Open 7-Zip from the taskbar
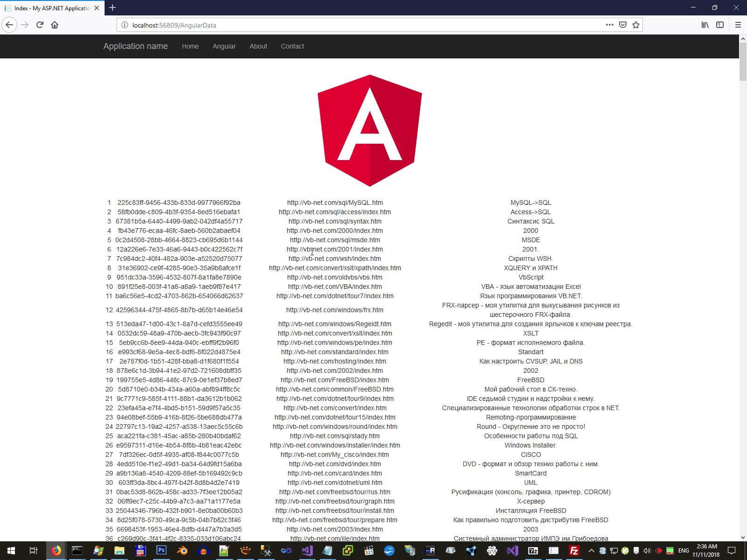This screenshot has height=560, width=747. pos(533,551)
